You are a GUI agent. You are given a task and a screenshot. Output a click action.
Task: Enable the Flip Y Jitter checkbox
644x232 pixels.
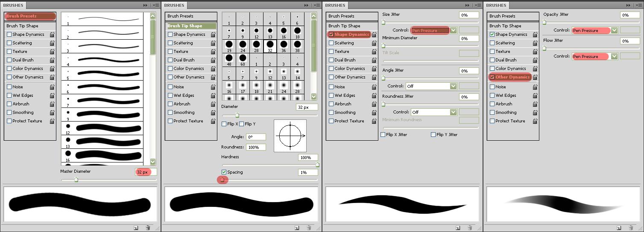(433, 135)
